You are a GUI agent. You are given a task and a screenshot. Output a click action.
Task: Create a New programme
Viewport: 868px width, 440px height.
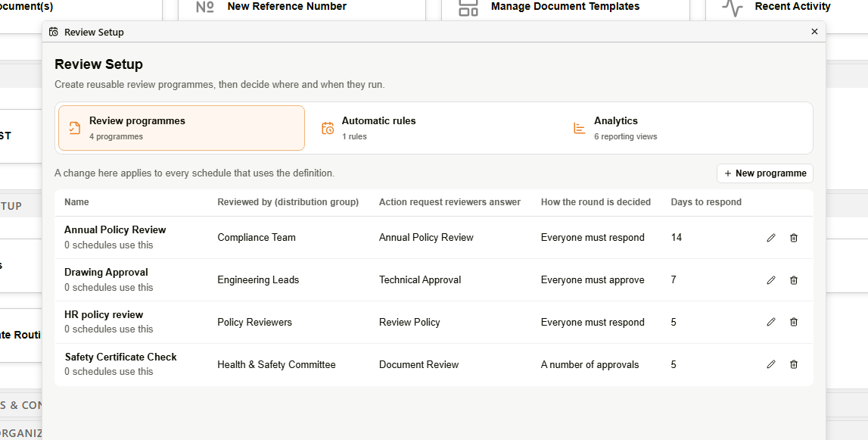point(765,173)
